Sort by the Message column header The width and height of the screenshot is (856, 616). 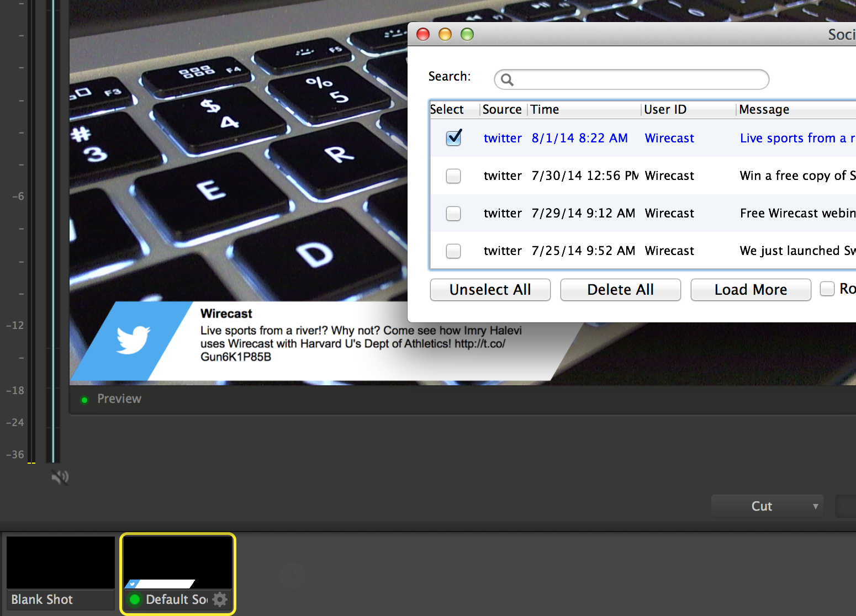796,109
